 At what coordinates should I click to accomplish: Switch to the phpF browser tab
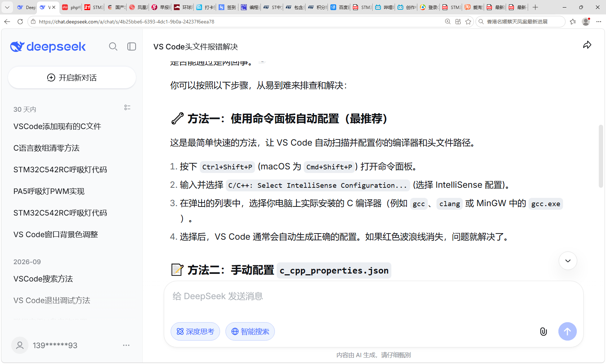tap(71, 7)
